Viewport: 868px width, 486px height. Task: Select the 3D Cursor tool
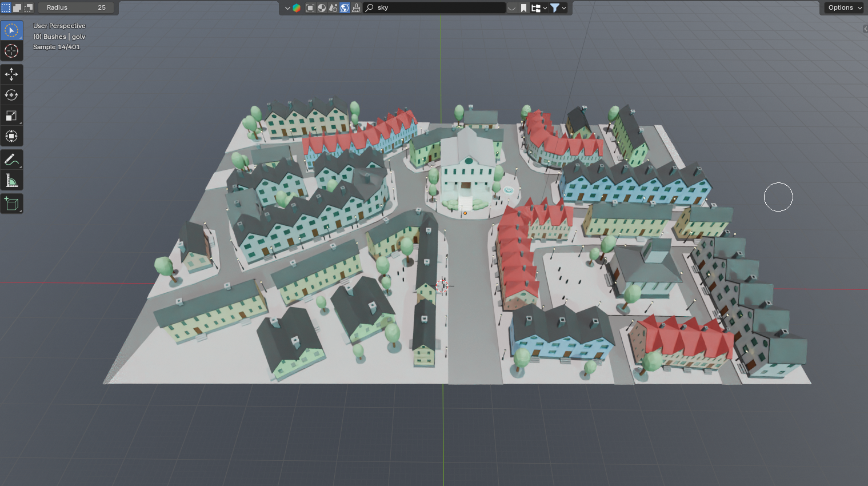pos(11,51)
